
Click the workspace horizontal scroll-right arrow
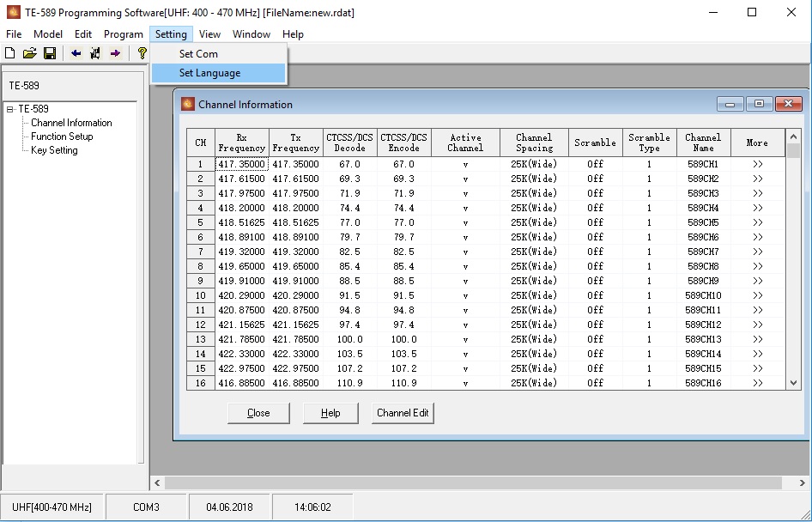[803, 483]
